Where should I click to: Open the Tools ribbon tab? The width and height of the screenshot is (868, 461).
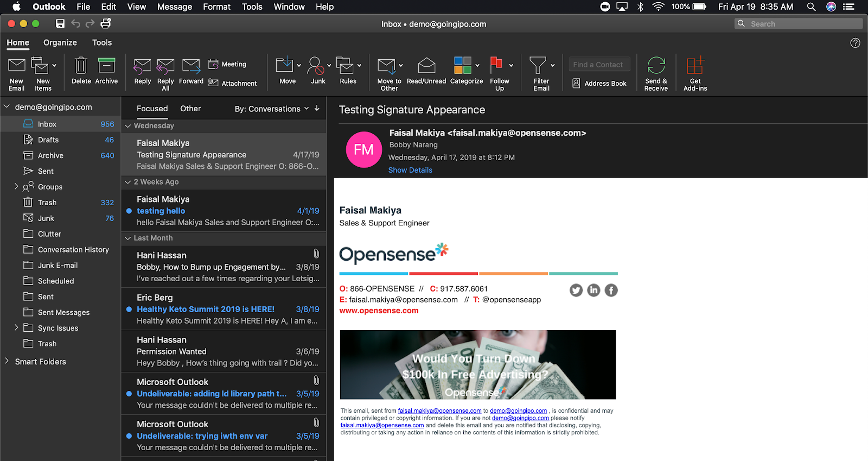[102, 42]
